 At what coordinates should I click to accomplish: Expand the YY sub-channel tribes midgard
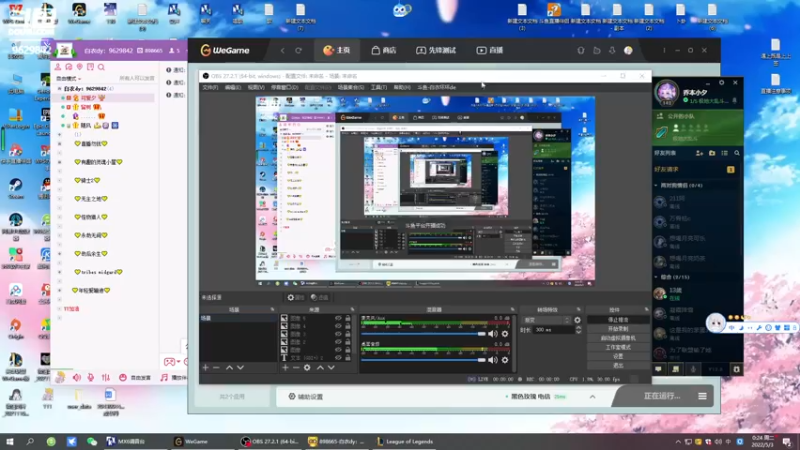(x=60, y=272)
